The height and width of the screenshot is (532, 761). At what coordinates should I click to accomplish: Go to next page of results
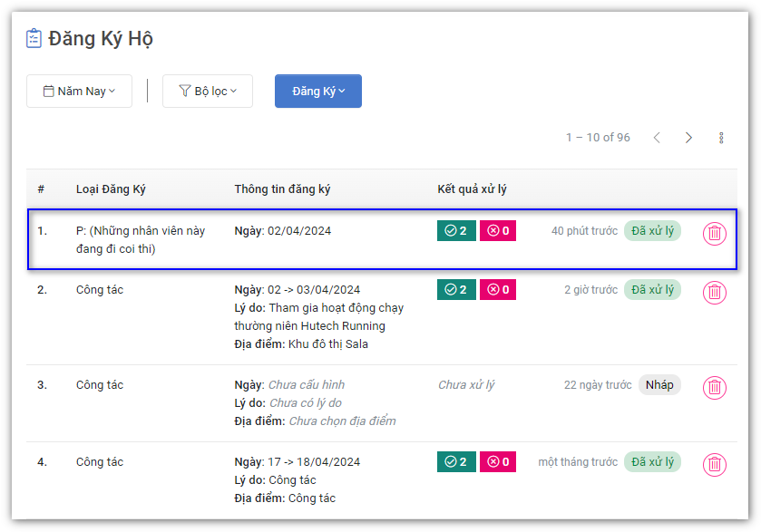point(688,138)
